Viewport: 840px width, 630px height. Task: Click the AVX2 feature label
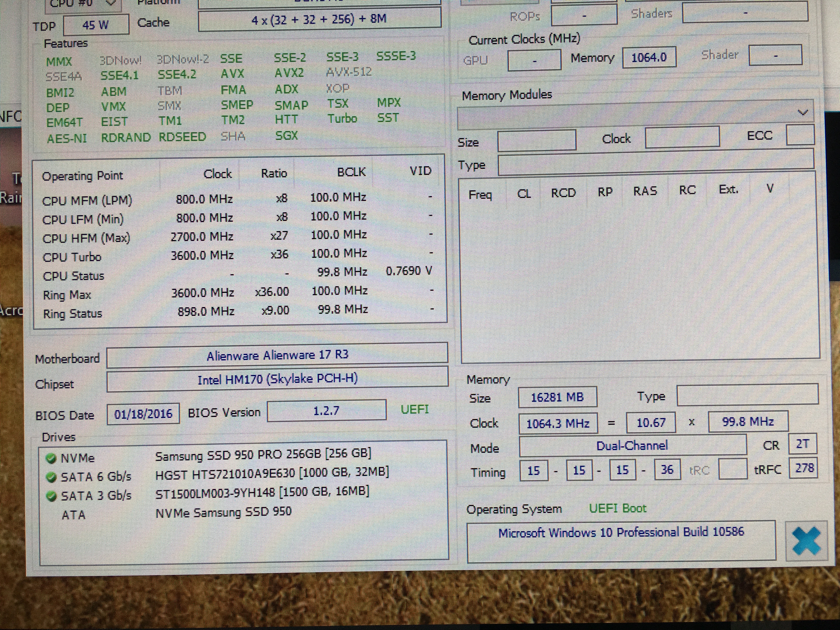(x=289, y=72)
